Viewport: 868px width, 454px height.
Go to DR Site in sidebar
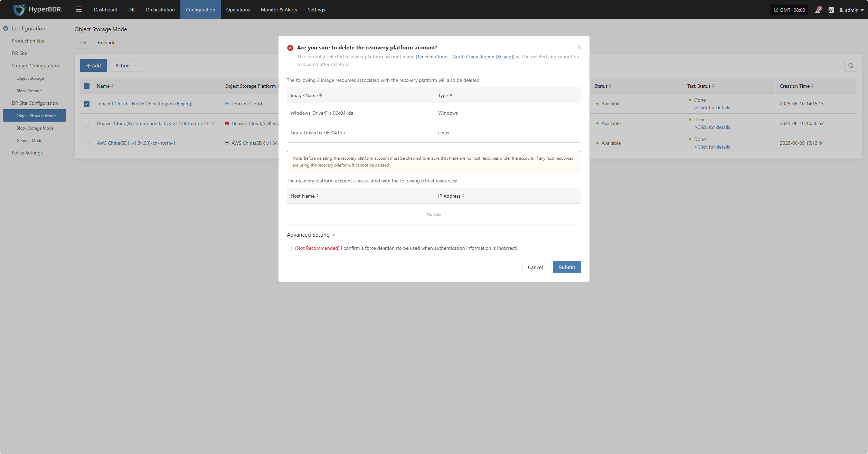(19, 53)
